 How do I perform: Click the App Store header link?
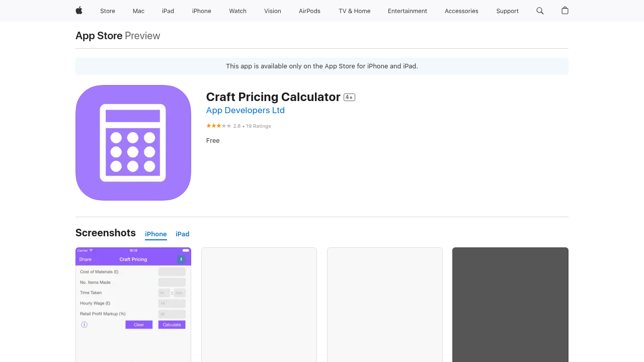click(99, 36)
